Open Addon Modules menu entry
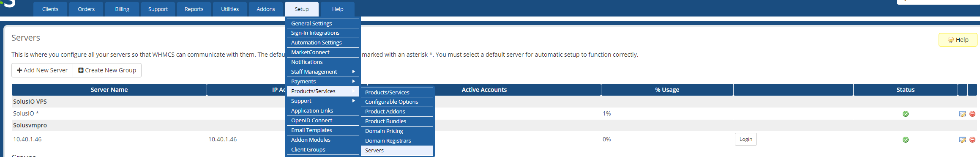980x157 pixels. 323,140
